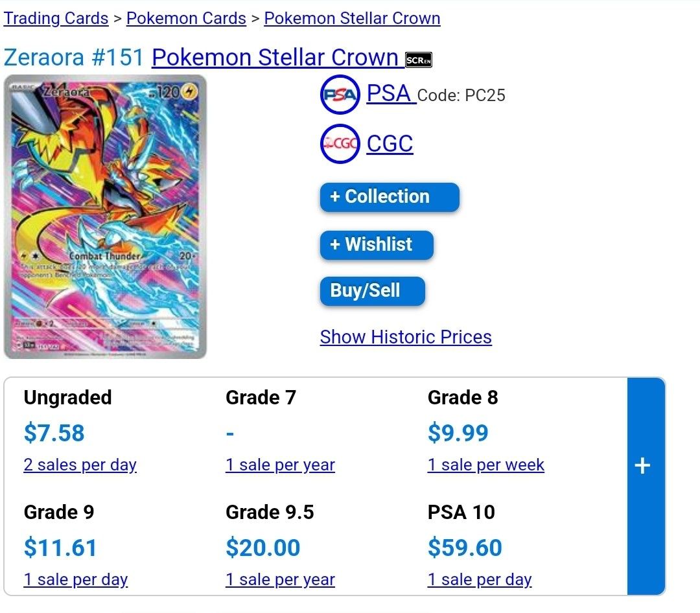
Task: Click the + Wishlist button
Action: click(376, 245)
